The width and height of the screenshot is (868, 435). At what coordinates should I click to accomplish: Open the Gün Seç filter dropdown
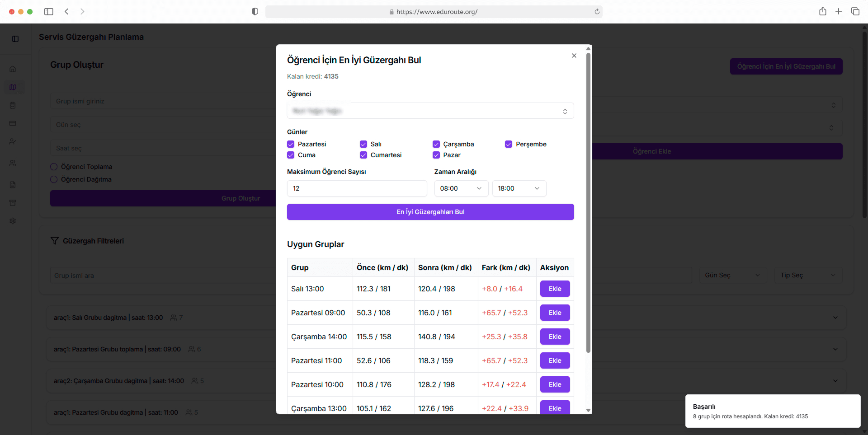pyautogui.click(x=733, y=275)
